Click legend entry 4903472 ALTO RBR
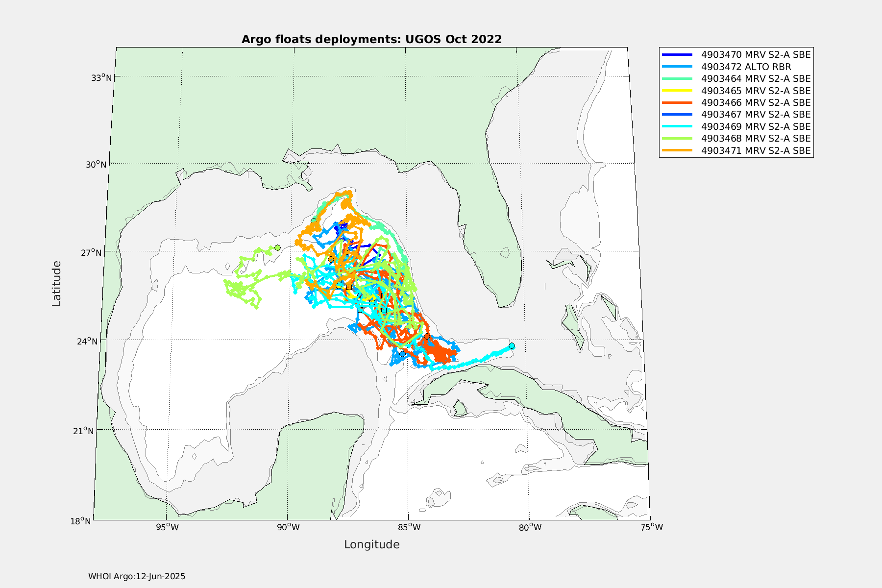 [x=726, y=67]
